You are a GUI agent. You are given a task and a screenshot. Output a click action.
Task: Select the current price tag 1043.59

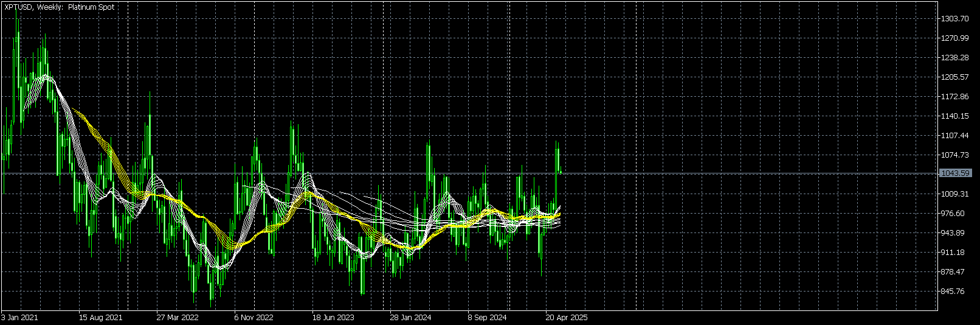[x=955, y=173]
